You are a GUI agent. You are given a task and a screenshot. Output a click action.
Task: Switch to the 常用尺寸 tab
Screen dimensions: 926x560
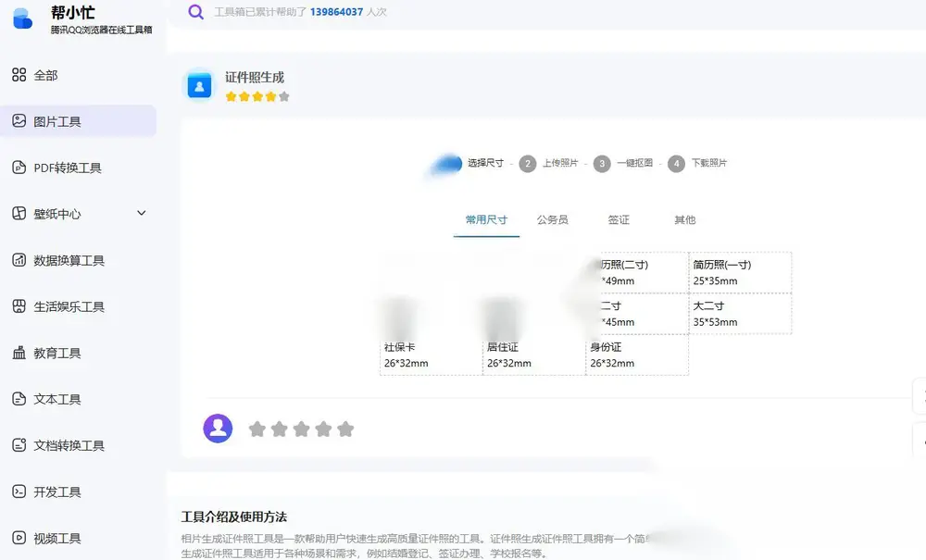tap(486, 220)
